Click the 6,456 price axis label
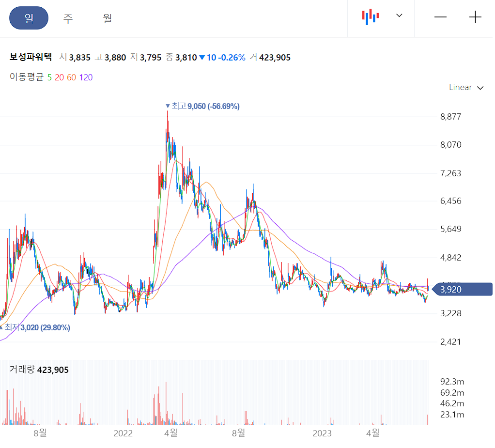495x448 pixels. point(450,201)
